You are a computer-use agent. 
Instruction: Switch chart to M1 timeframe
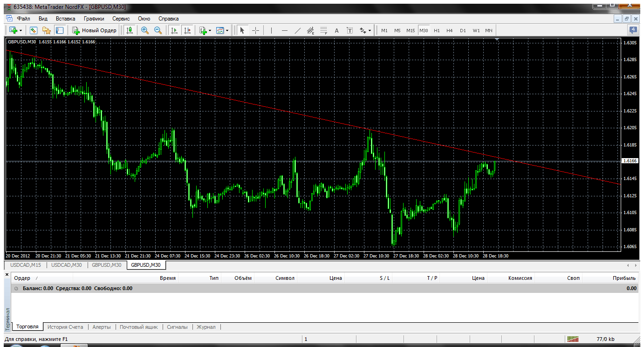pos(384,30)
